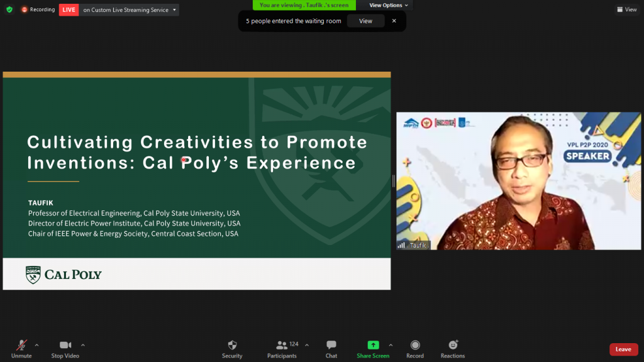Open the Reactions emoji menu

[453, 348]
